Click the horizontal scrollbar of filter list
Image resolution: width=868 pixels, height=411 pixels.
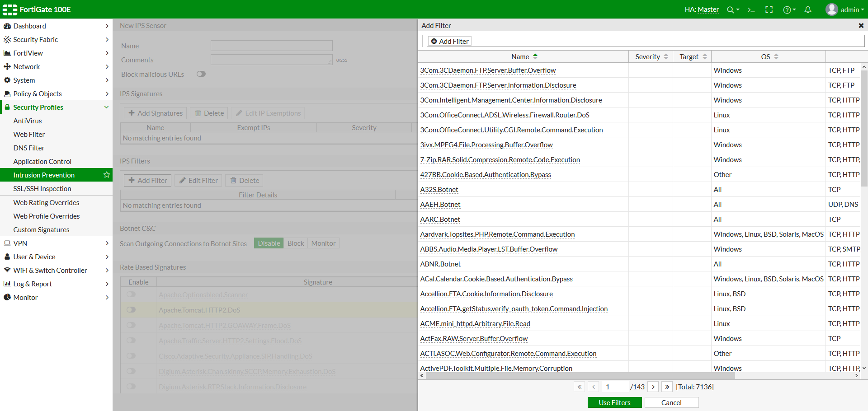point(581,376)
